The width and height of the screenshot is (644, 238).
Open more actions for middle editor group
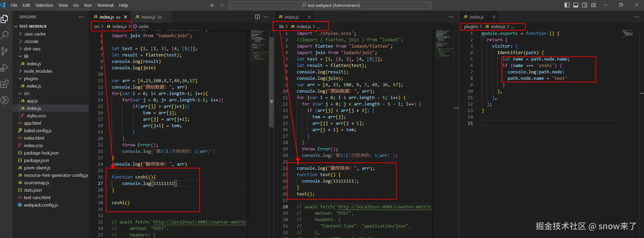click(451, 17)
